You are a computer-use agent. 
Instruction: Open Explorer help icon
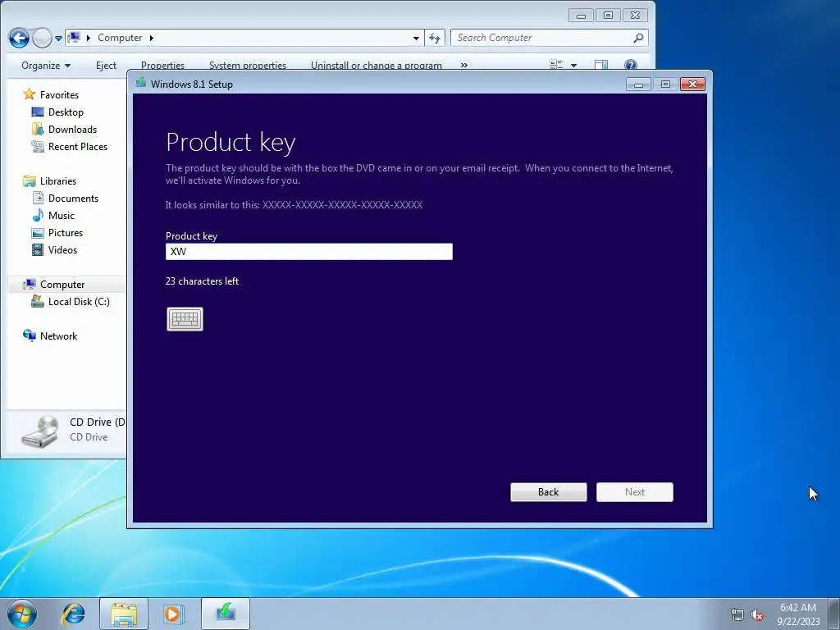pyautogui.click(x=631, y=66)
